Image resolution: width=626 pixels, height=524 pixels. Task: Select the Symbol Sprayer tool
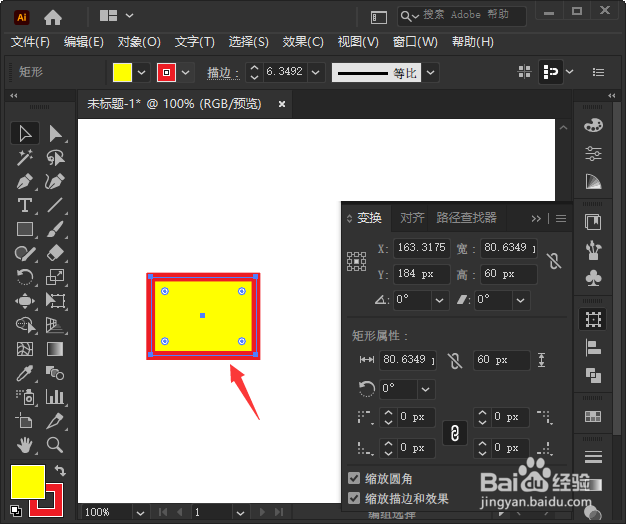[25, 397]
